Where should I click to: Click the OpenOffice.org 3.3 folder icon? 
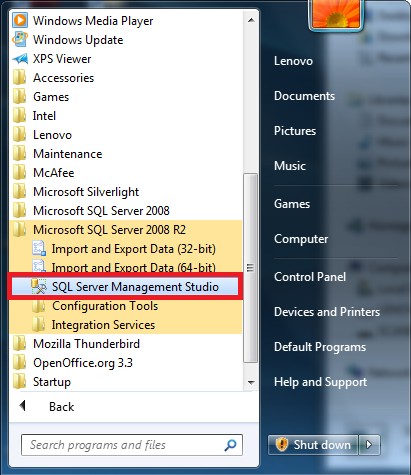click(19, 363)
